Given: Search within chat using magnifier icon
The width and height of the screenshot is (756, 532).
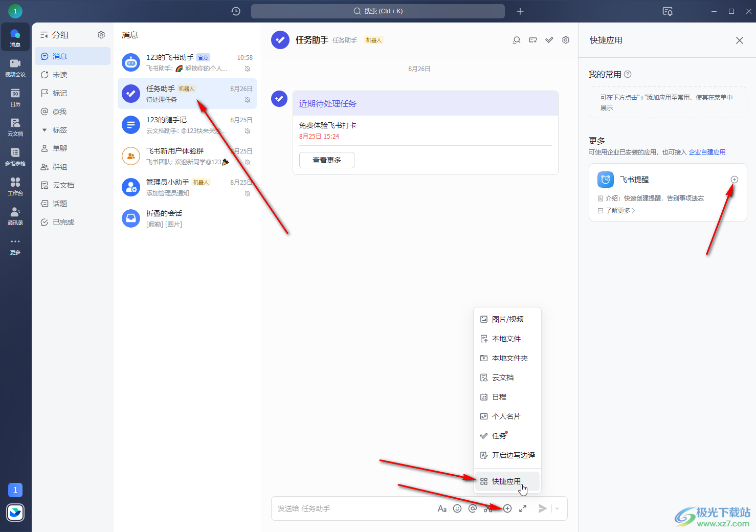Looking at the screenshot, I should coord(517,40).
